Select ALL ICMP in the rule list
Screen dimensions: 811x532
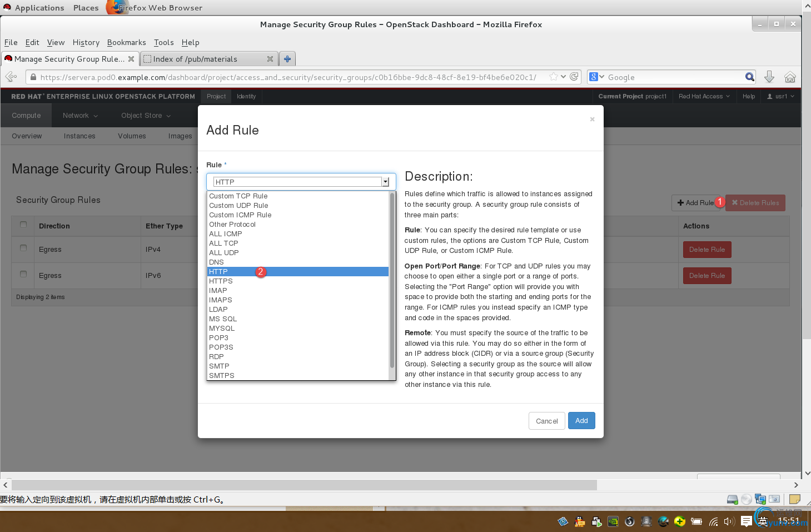[x=298, y=233]
